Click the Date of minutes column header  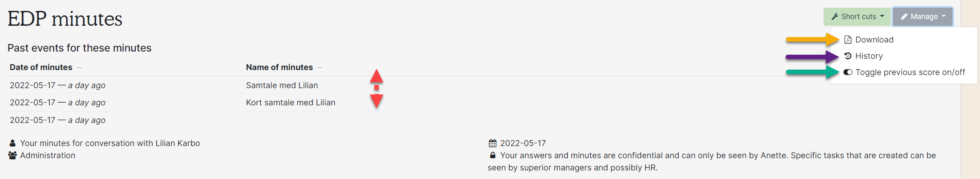pyautogui.click(x=41, y=67)
